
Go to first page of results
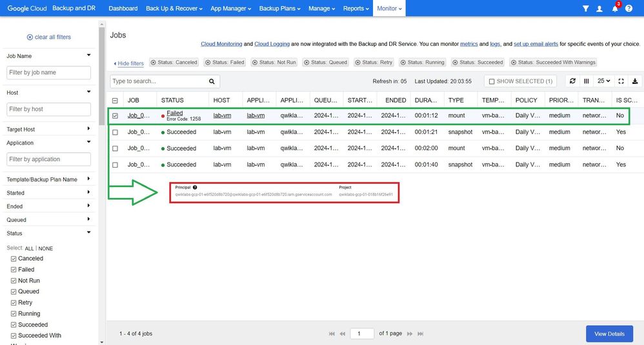332,334
